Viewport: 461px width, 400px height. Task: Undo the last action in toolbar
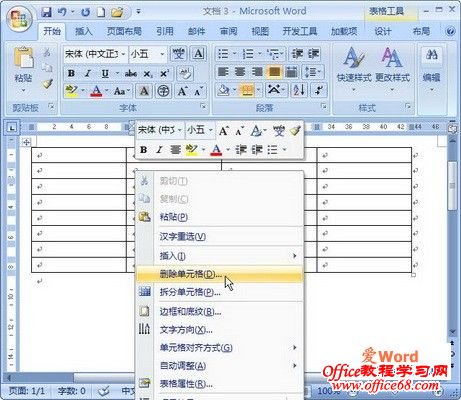tap(62, 12)
